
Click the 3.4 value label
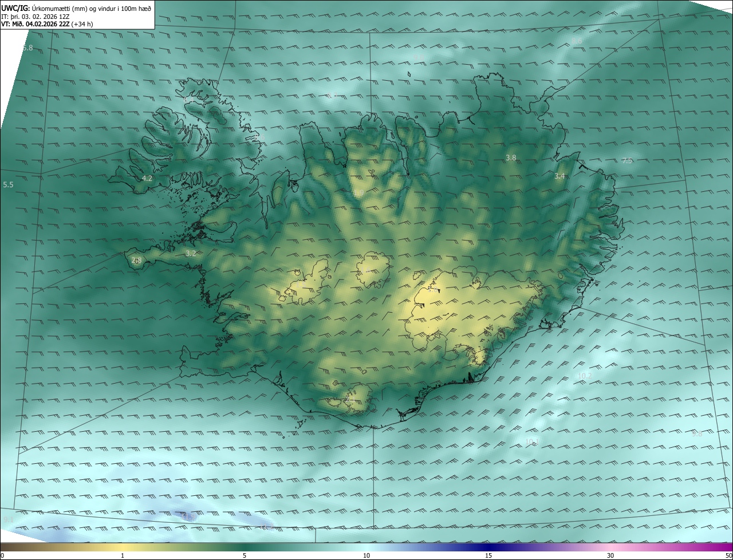559,176
